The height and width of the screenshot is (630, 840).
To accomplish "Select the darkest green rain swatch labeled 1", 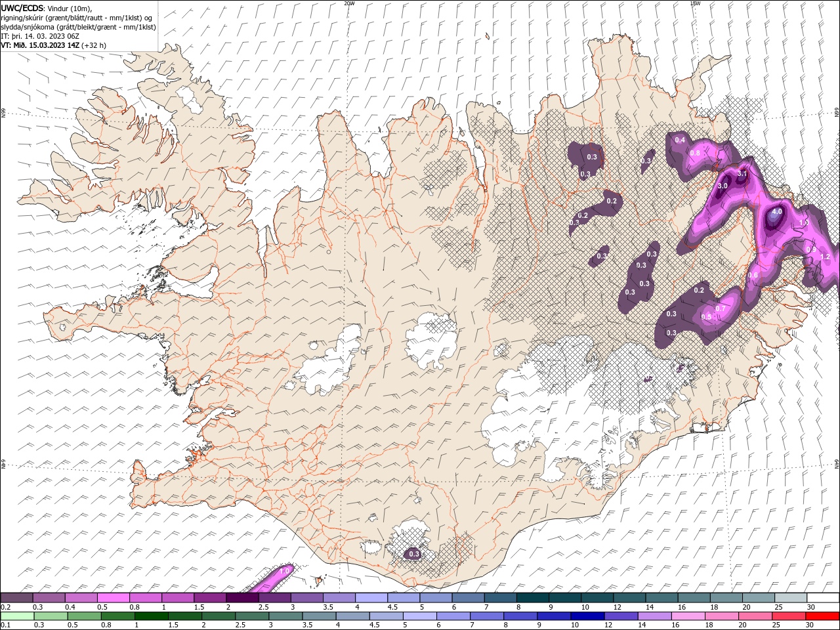I will 152,616.
